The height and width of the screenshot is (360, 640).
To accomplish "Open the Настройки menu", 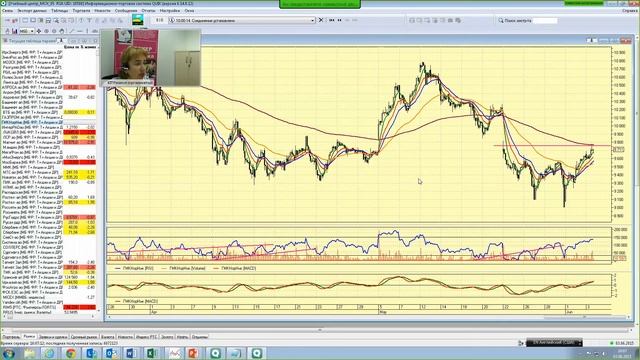I will (170, 11).
